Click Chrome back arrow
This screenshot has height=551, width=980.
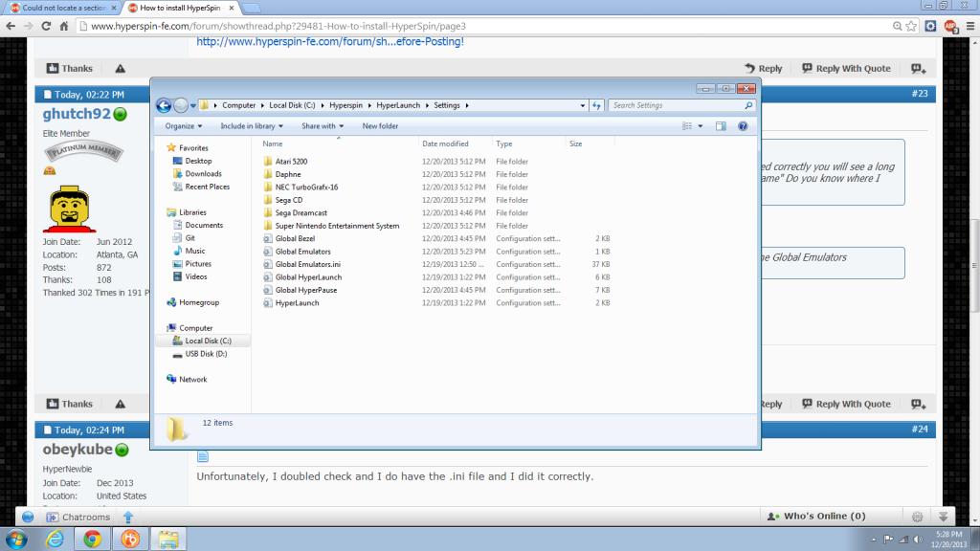pyautogui.click(x=11, y=26)
